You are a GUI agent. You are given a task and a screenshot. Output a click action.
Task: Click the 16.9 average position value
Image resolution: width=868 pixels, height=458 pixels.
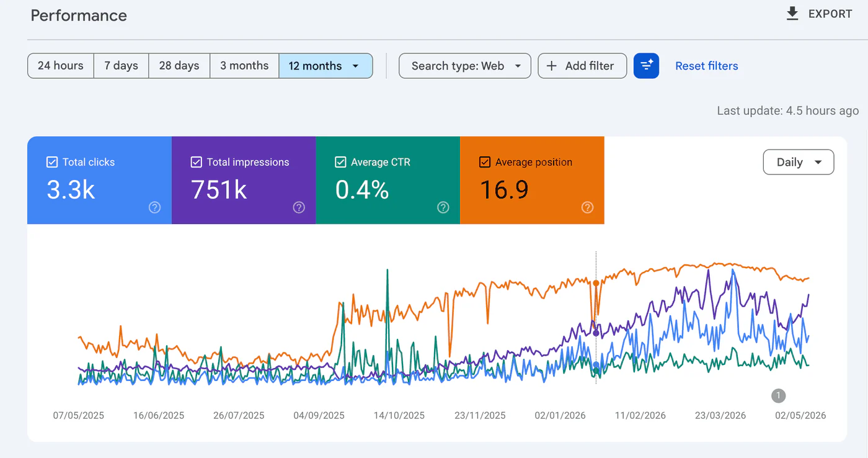coord(504,189)
